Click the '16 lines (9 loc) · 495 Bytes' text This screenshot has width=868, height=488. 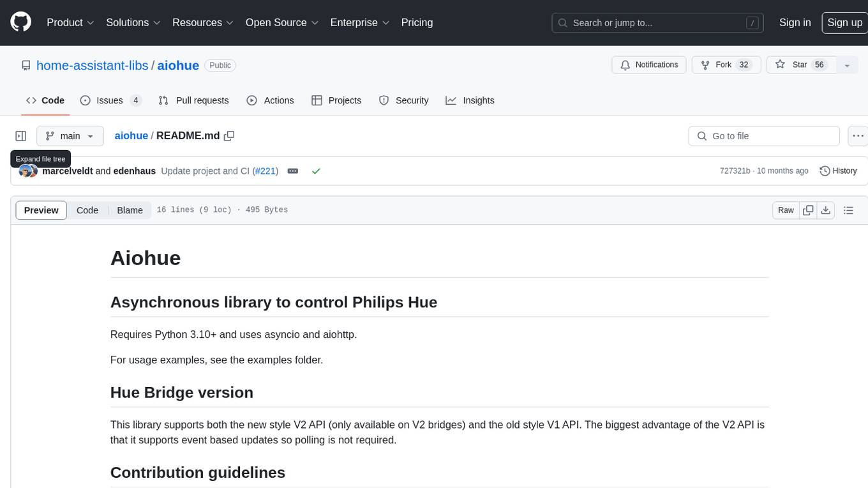[222, 210]
